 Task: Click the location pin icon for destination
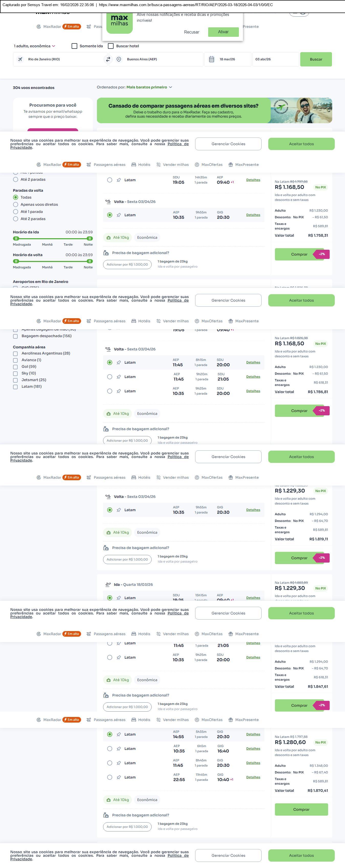pos(119,59)
